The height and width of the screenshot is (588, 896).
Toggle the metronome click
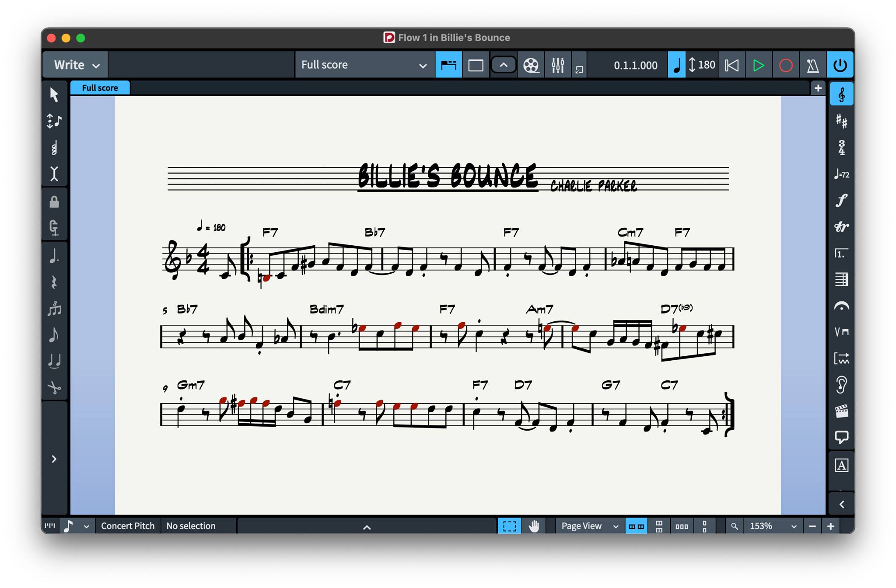(813, 65)
